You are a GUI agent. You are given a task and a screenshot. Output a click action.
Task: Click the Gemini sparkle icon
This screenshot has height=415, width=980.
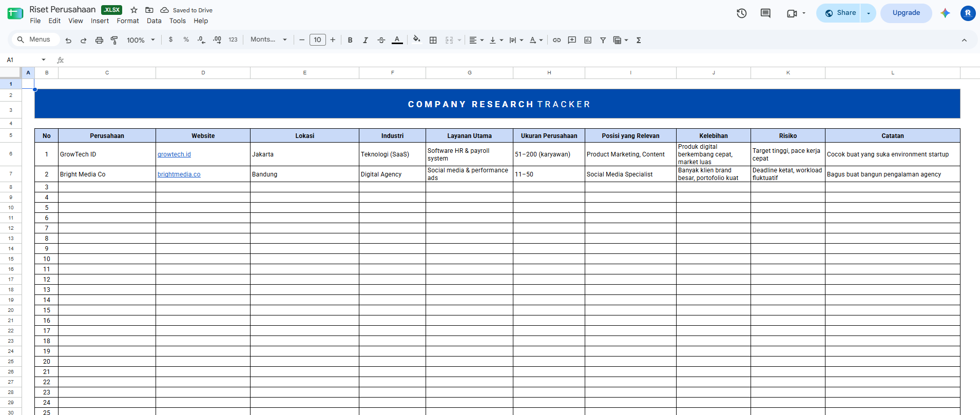click(x=945, y=13)
